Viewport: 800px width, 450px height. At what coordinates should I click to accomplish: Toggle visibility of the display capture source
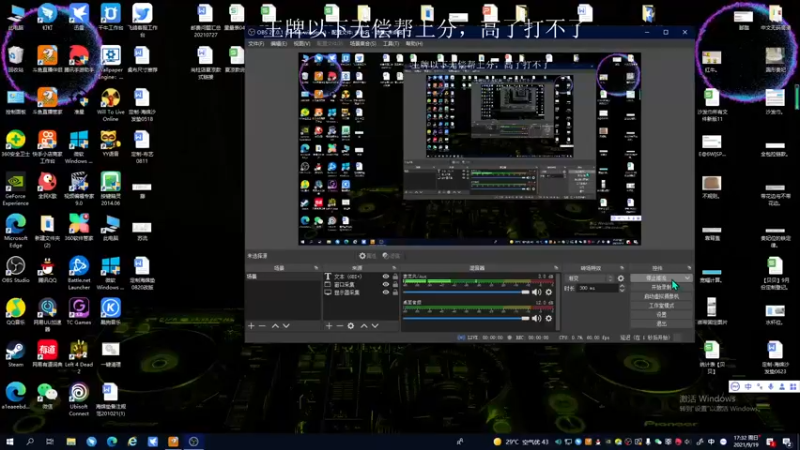[x=386, y=292]
